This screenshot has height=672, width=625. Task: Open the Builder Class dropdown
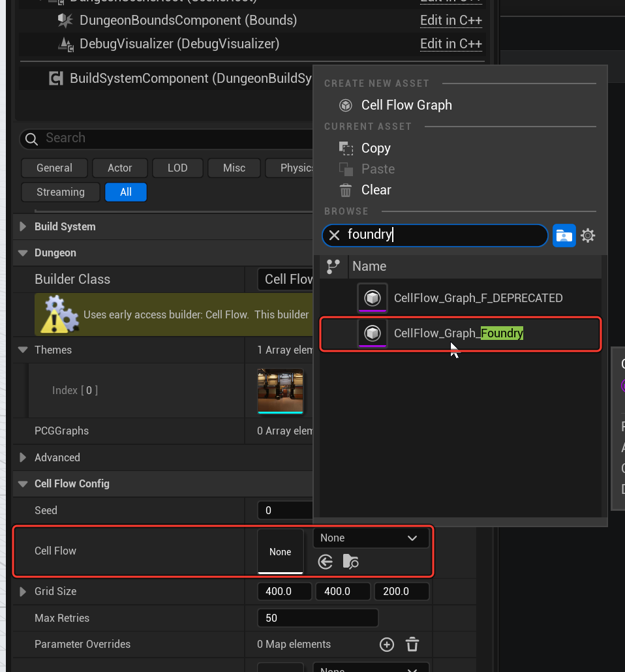click(x=286, y=279)
